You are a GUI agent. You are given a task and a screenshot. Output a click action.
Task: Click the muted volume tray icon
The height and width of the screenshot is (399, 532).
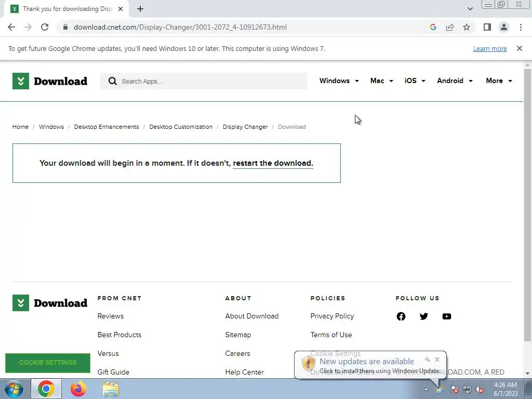(x=480, y=390)
